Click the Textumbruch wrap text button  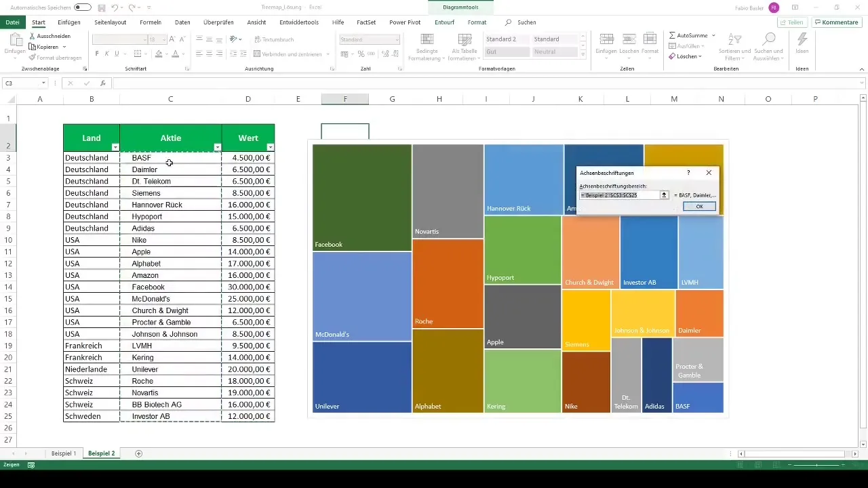tap(273, 39)
